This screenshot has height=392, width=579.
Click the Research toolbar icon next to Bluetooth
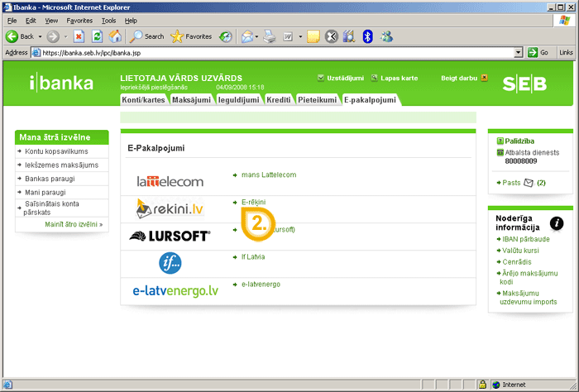349,36
